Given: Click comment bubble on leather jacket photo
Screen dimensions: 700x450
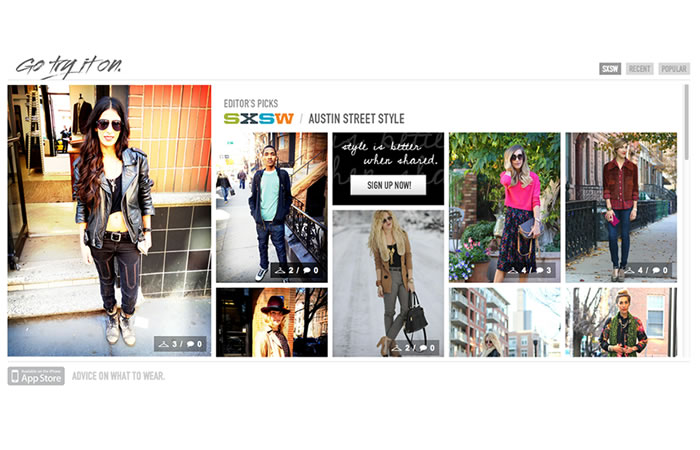Looking at the screenshot, I should pyautogui.click(x=191, y=344).
